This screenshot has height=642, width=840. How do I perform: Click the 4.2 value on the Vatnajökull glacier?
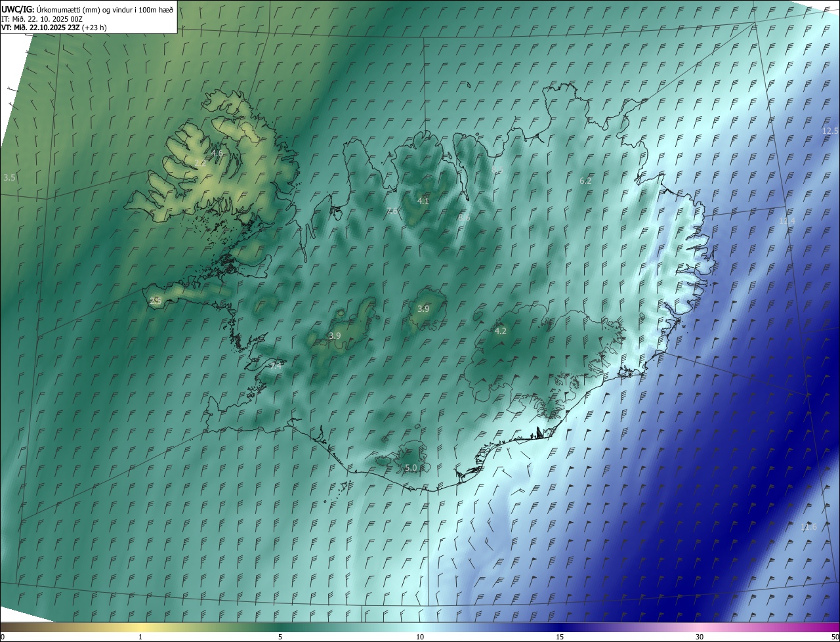[x=500, y=332]
